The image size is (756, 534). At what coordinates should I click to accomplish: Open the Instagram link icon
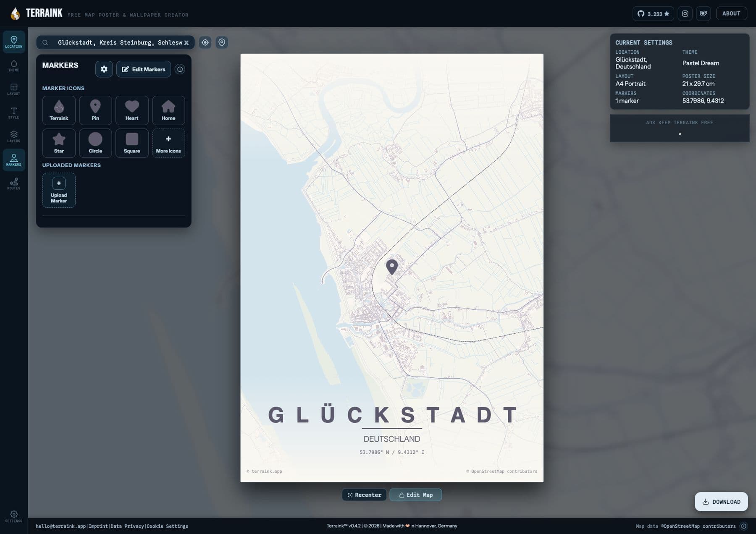pos(685,13)
